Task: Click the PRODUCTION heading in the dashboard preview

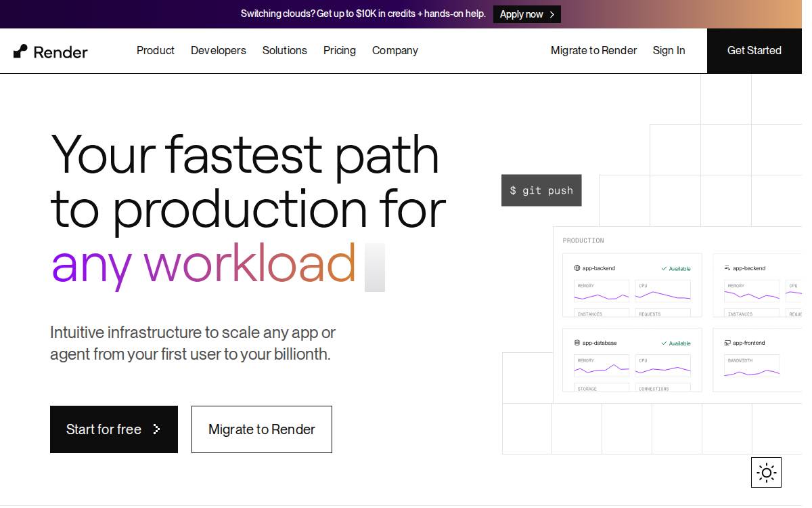Action: click(x=583, y=240)
